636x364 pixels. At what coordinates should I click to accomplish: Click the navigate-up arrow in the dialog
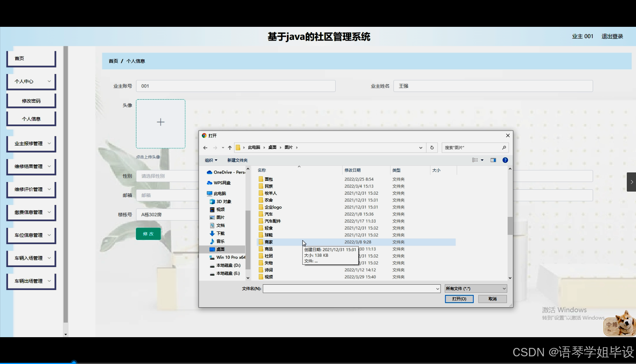229,148
